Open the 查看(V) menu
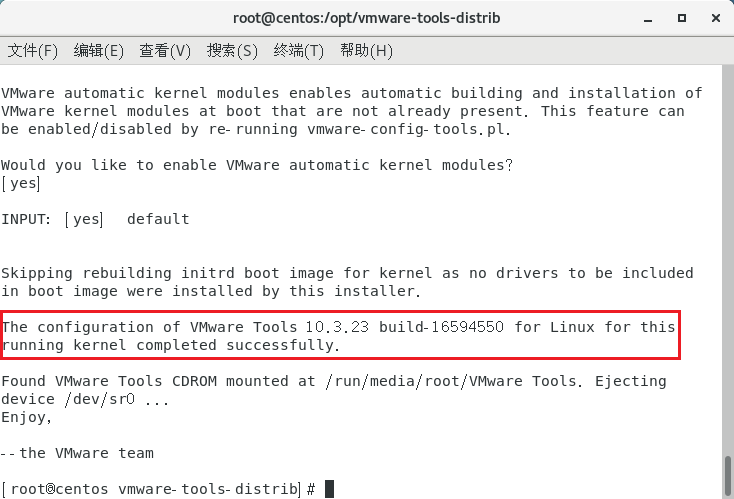Viewport: 734px width, 499px height. click(x=165, y=51)
